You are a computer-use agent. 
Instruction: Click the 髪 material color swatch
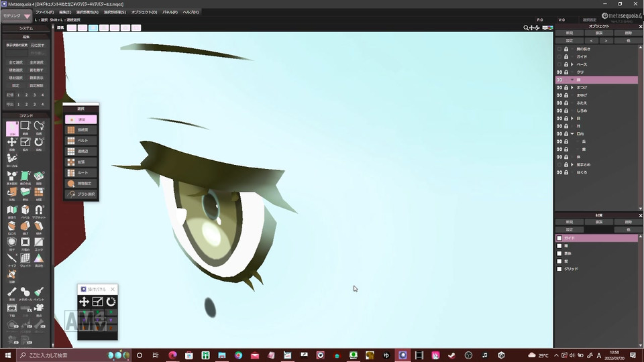(x=559, y=261)
